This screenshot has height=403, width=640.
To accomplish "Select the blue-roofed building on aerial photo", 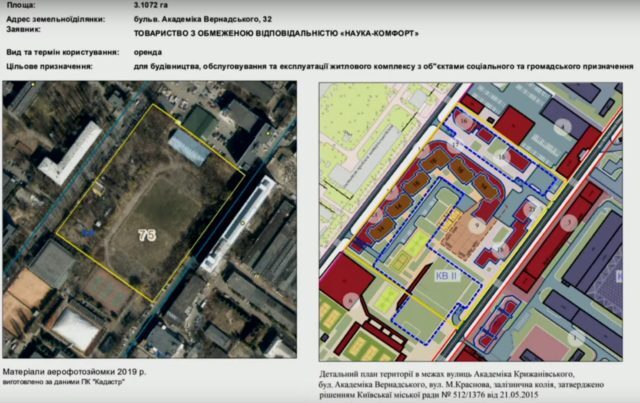I will (190, 147).
